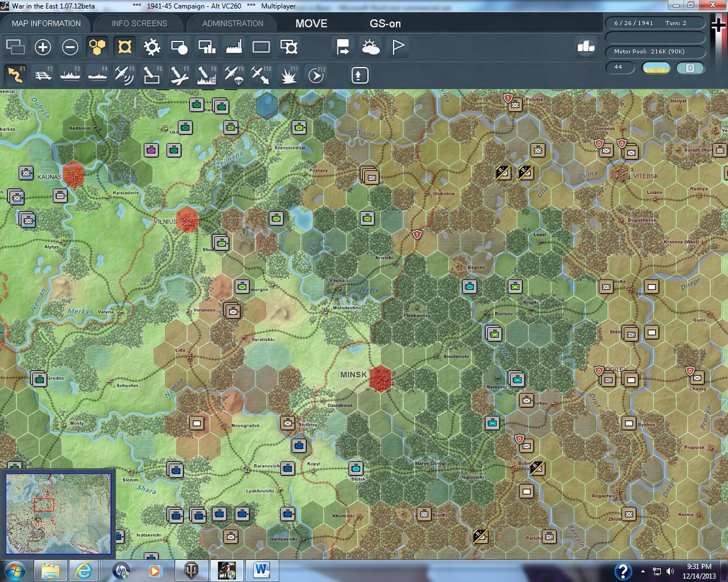
Task: Select the red Kaunas city hex
Action: 73,174
